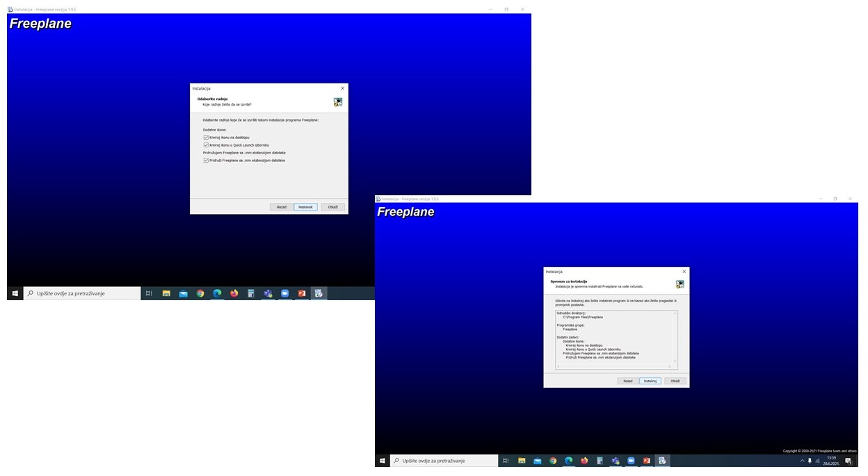Click the Instaliraj button

pyautogui.click(x=650, y=381)
